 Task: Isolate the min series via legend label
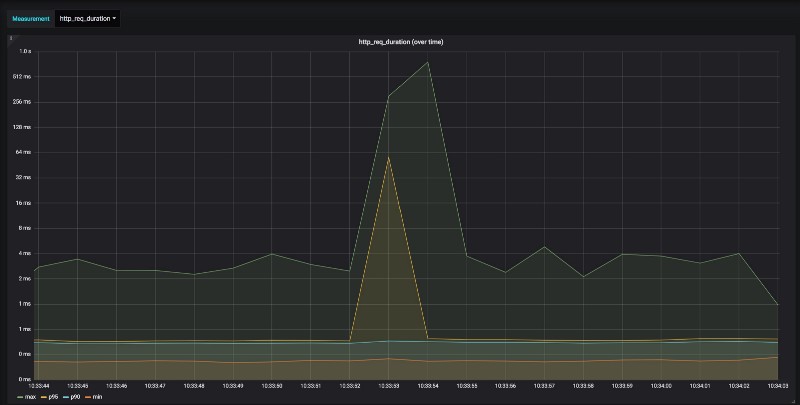coord(97,397)
